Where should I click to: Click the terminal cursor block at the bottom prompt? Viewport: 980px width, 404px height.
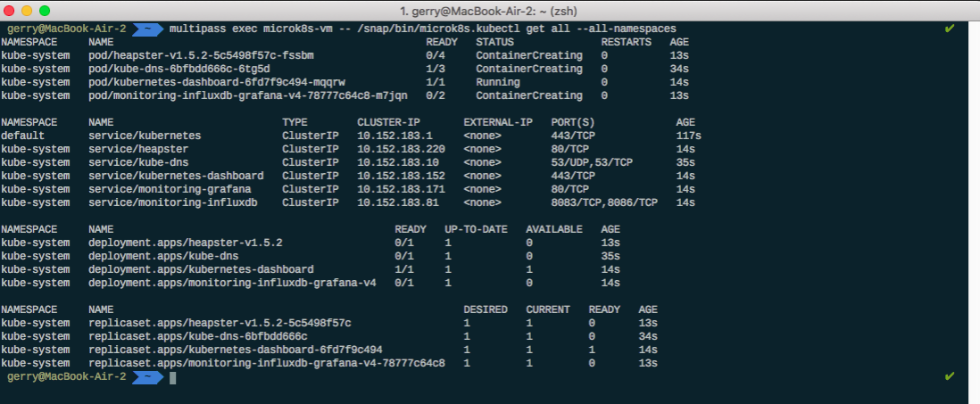coord(172,377)
